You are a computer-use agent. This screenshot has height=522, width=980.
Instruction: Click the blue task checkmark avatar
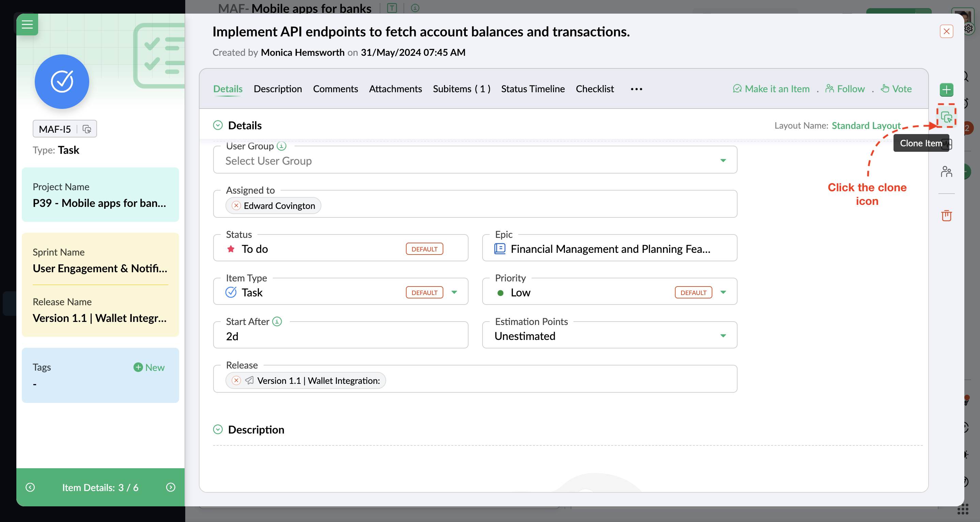[62, 81]
